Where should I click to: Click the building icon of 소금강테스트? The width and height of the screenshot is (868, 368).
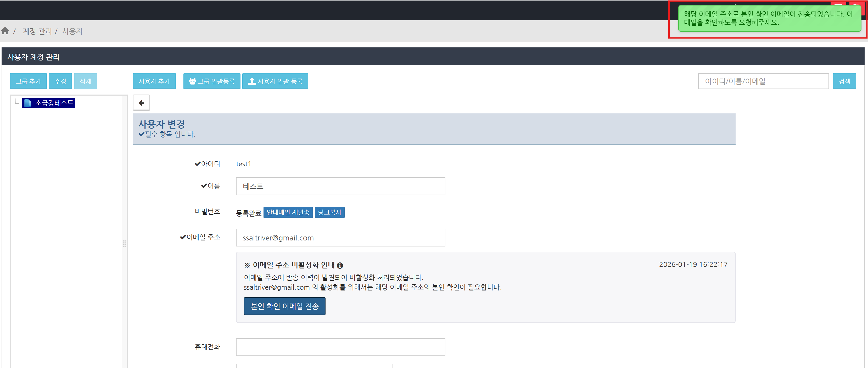[x=28, y=103]
